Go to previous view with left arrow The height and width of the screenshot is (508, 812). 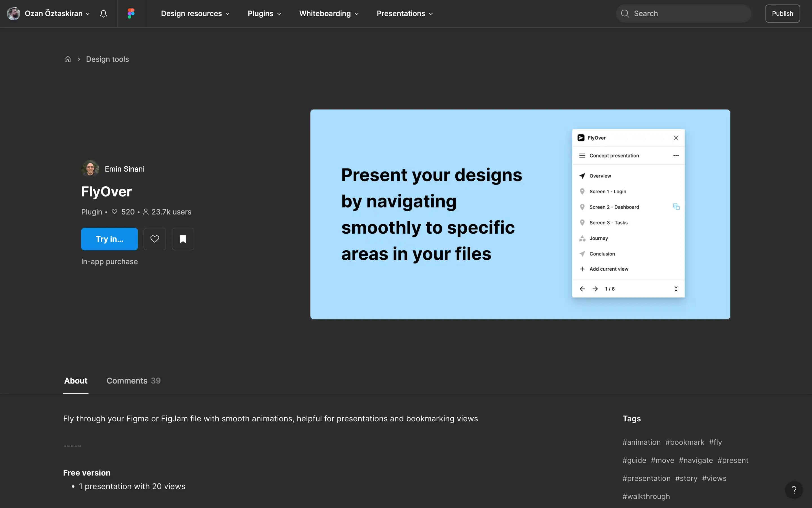[582, 289]
